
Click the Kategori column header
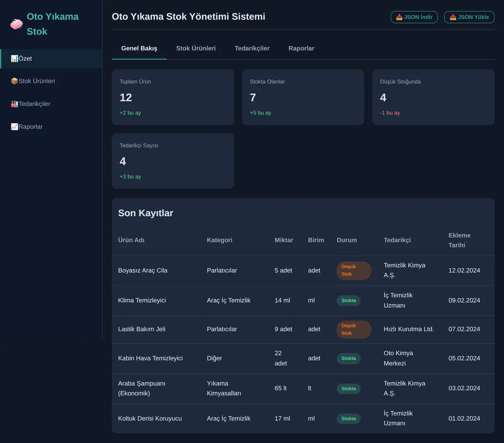[x=220, y=240]
